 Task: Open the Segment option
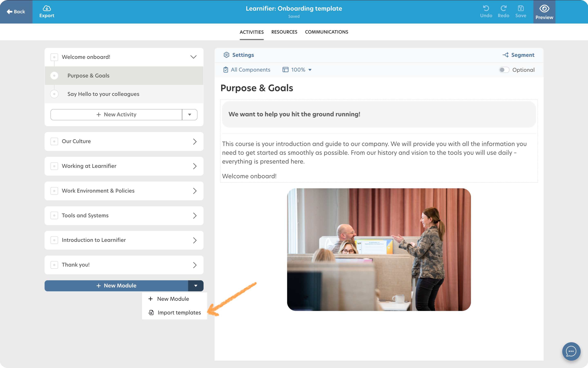click(x=518, y=55)
